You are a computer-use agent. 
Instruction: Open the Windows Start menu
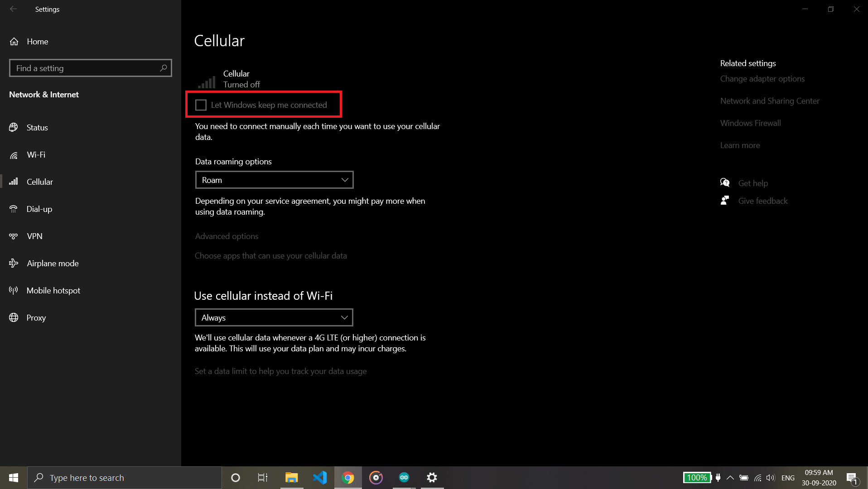click(14, 478)
